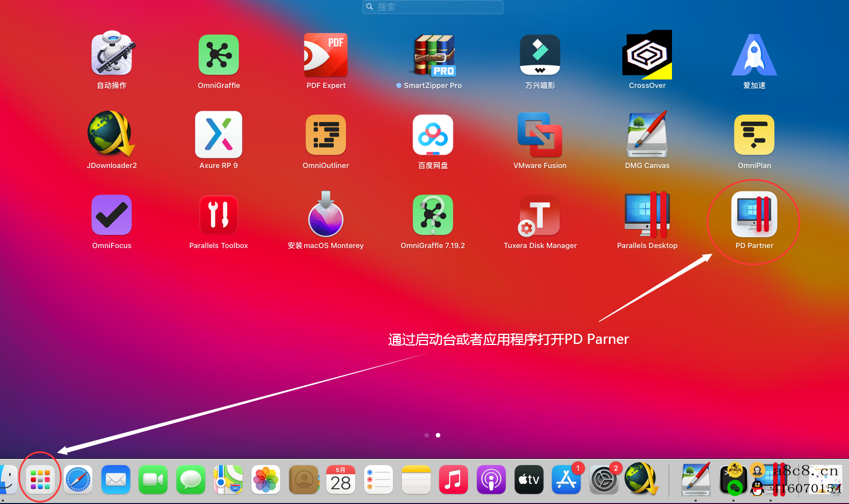Launch SmartZipper Pro

tap(433, 55)
